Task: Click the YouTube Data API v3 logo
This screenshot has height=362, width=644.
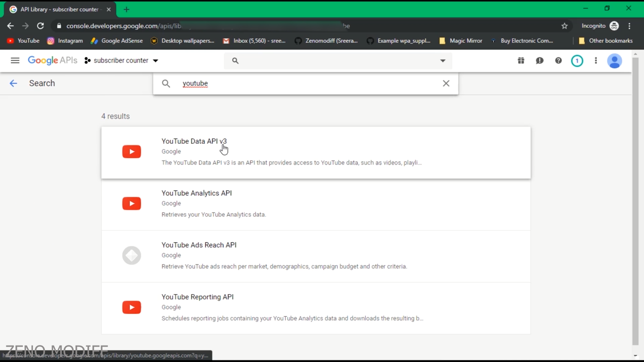Action: click(132, 151)
